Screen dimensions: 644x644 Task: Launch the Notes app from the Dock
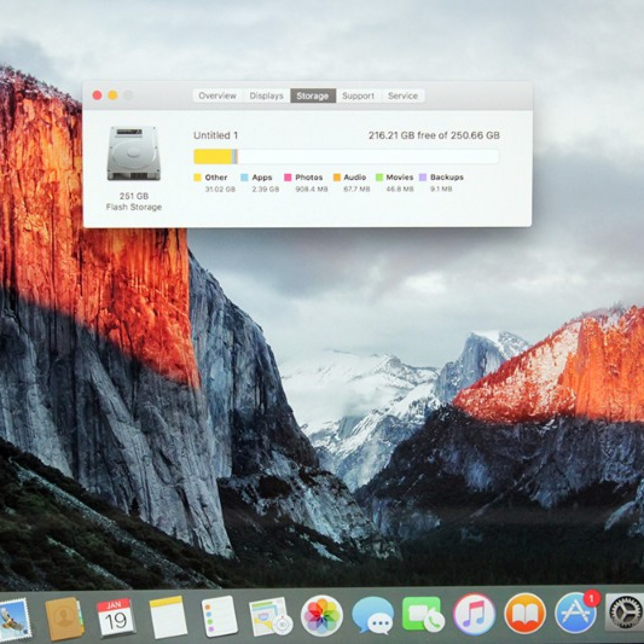[x=168, y=617]
